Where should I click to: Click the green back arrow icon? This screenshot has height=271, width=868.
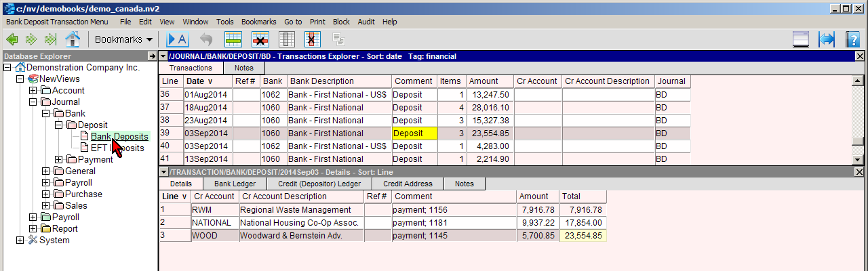pos(12,39)
